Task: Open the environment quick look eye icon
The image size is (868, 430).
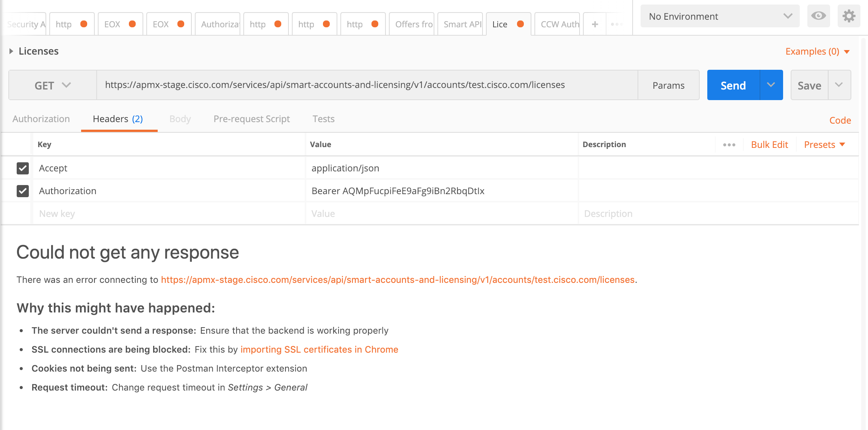Action: (x=818, y=16)
